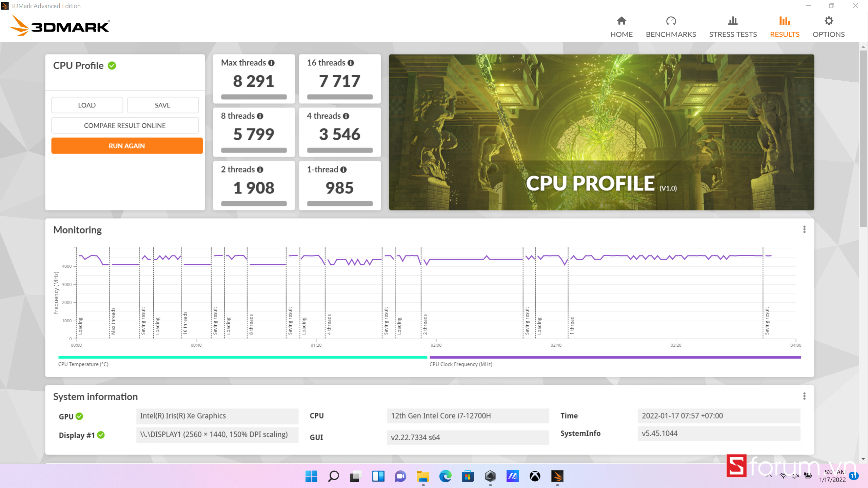
Task: Open taskbar Search
Action: (x=334, y=476)
